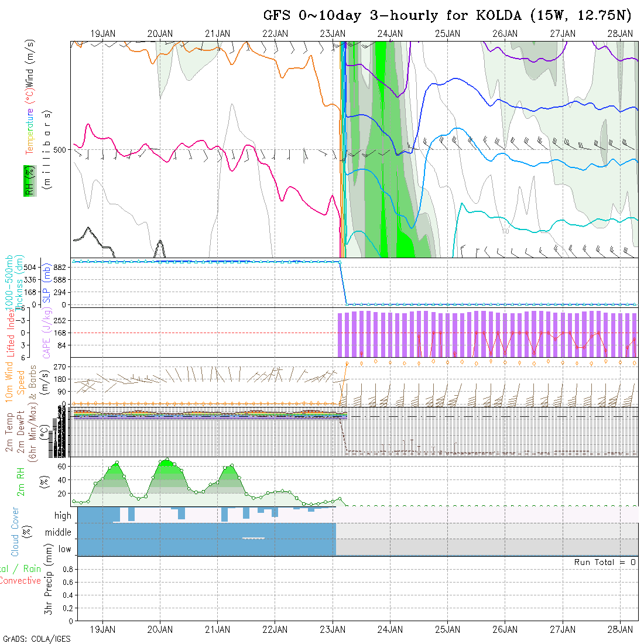Screen dimensions: 644x644
Task: Click the chart title mentioning KOLDA
Action: point(448,16)
